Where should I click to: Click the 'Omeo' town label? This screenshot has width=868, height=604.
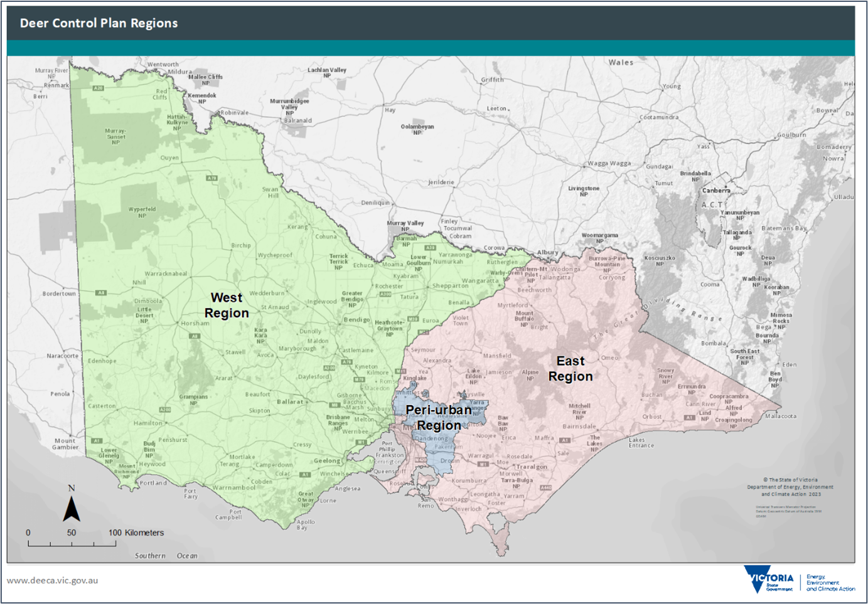pos(609,358)
